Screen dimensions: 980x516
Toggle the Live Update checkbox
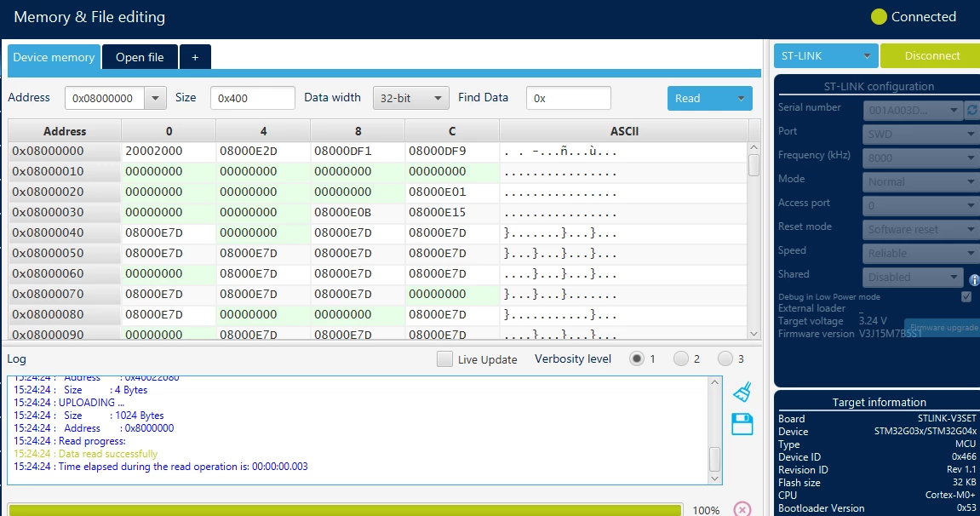(444, 359)
